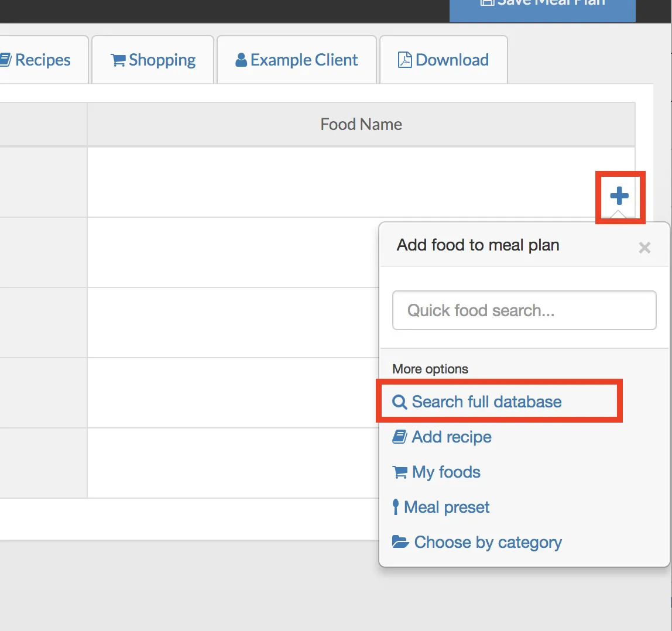Open Choose by category option
The height and width of the screenshot is (631, 672).
tap(488, 542)
